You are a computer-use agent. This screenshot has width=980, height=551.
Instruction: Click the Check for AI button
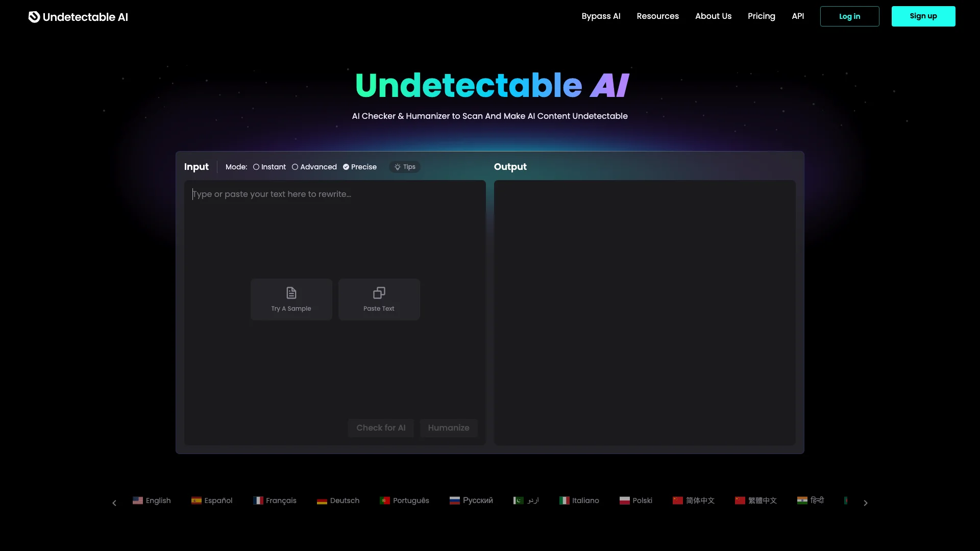point(380,428)
